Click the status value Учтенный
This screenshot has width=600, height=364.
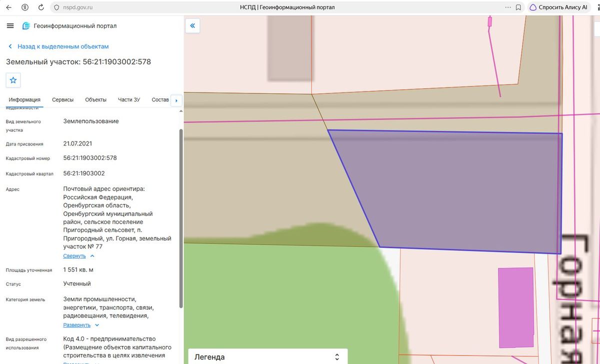(x=77, y=284)
